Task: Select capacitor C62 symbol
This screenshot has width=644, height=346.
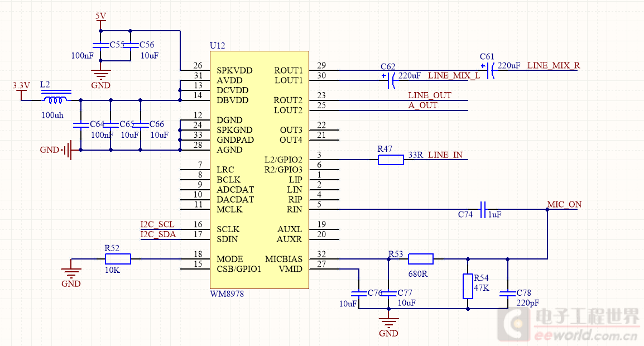Action: click(391, 80)
